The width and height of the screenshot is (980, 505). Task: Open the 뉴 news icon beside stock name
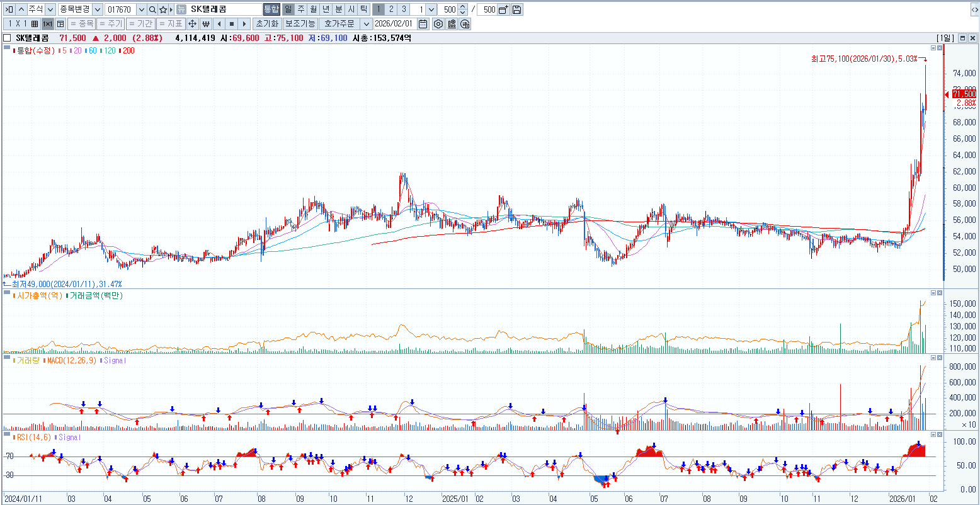click(181, 9)
